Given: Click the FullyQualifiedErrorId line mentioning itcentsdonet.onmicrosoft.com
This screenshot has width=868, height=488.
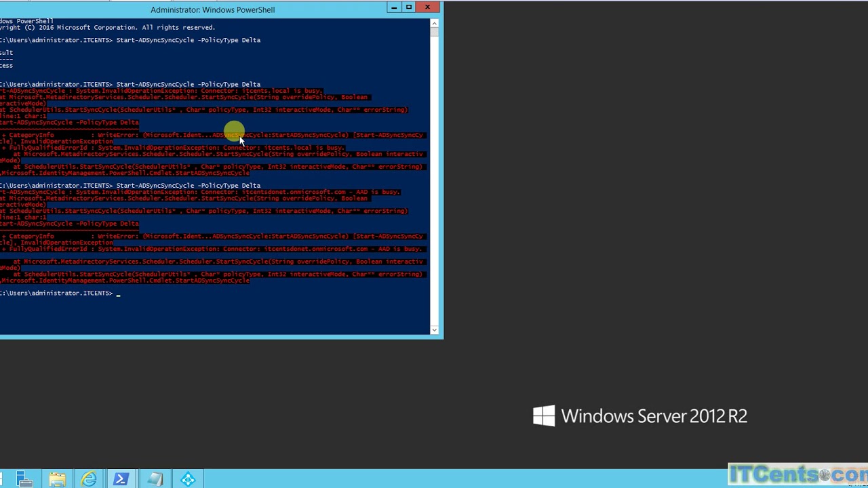Looking at the screenshot, I should click(212, 249).
